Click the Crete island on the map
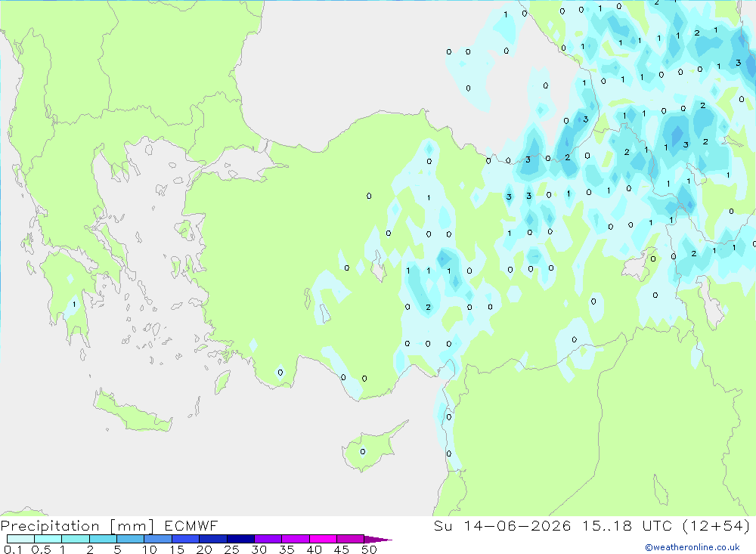This screenshot has height=554, width=756. pos(132,411)
